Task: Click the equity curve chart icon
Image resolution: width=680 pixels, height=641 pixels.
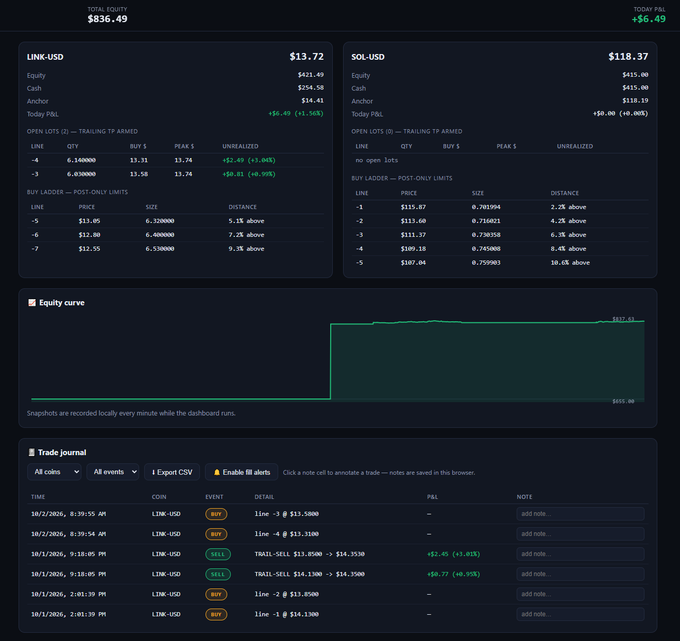Action: coord(32,303)
